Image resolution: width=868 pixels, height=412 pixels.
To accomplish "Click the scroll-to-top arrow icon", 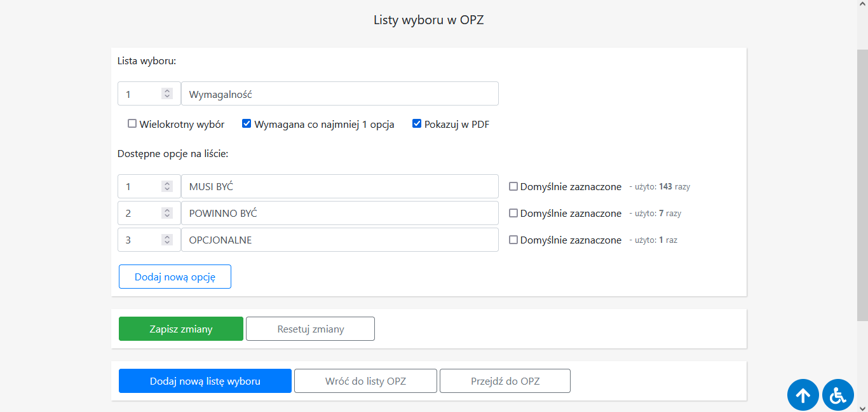I will (803, 395).
